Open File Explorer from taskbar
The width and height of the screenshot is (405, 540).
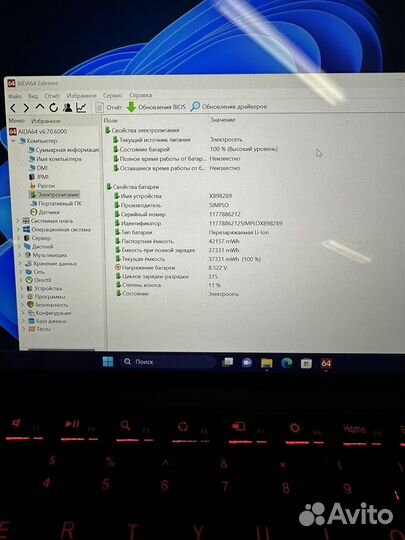pos(267,363)
